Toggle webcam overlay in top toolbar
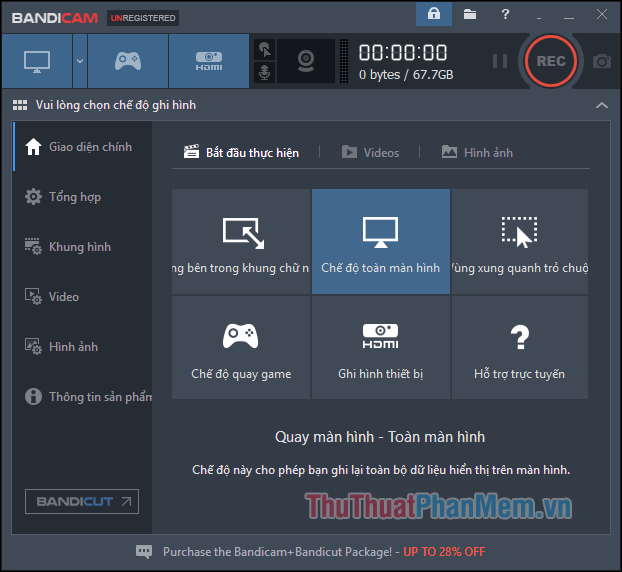 [x=306, y=61]
